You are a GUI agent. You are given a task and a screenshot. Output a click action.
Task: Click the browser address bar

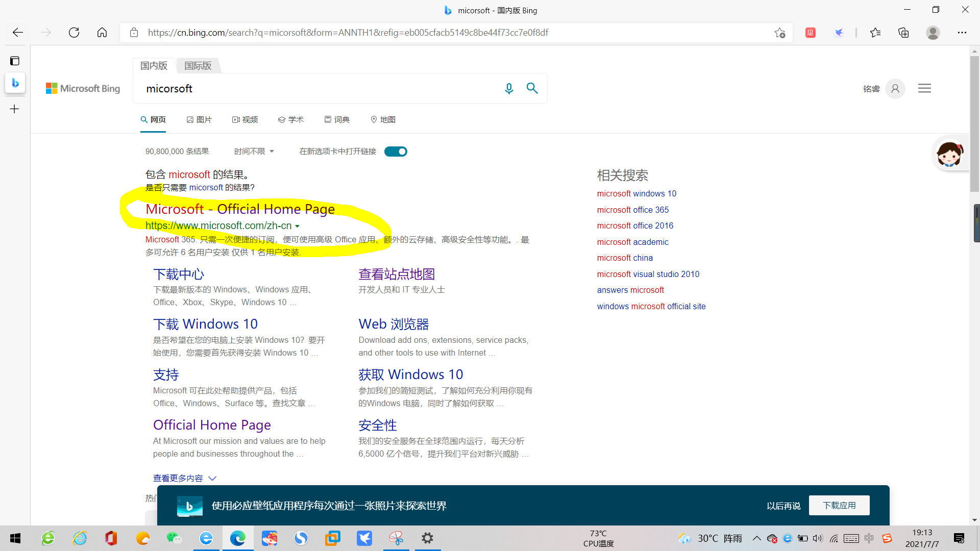click(x=457, y=33)
